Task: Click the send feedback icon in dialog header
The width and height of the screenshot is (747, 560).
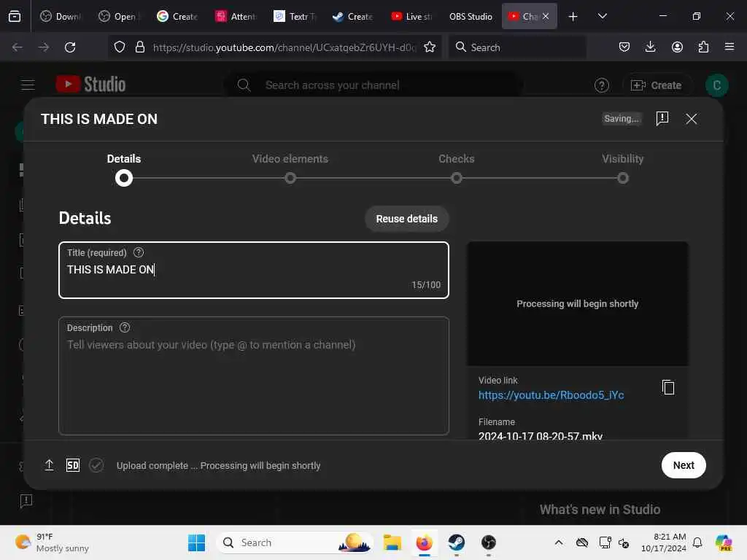Action: pyautogui.click(x=662, y=119)
